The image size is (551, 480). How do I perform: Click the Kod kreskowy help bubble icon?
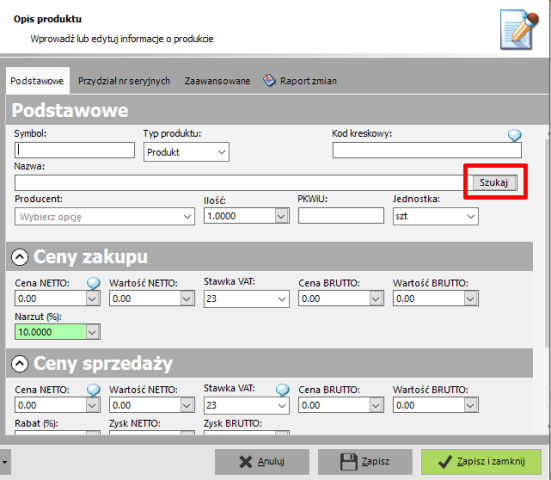(x=514, y=135)
